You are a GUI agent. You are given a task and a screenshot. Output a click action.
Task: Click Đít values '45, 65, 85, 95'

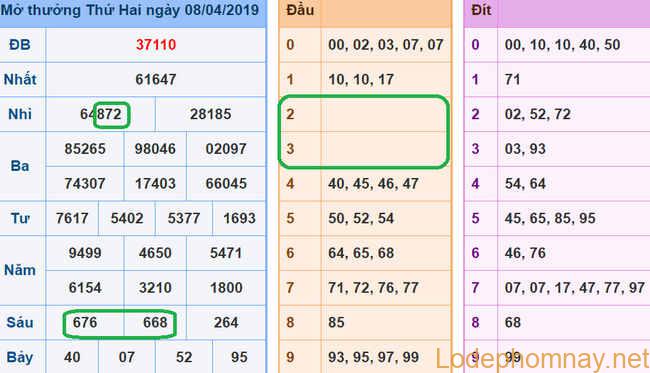point(550,218)
